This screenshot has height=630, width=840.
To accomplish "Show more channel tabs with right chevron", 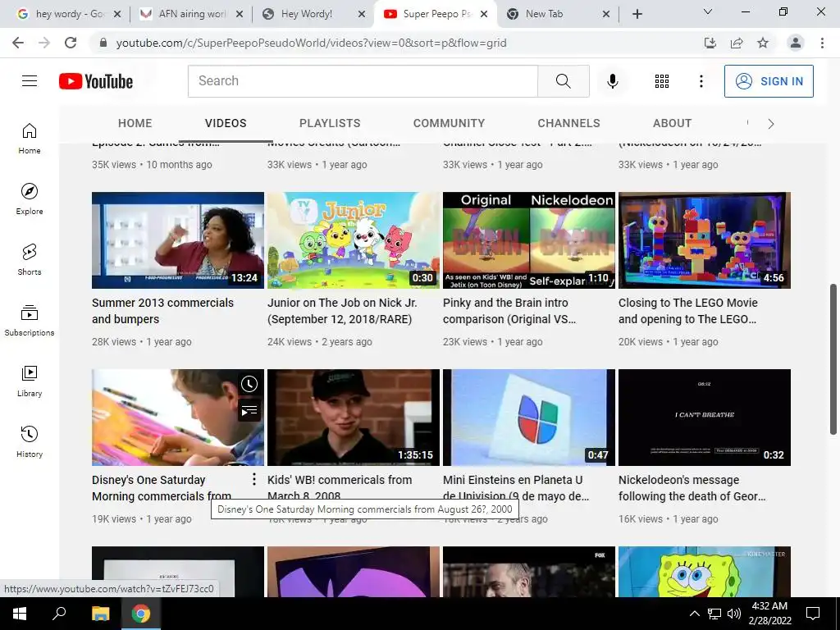I will (771, 124).
